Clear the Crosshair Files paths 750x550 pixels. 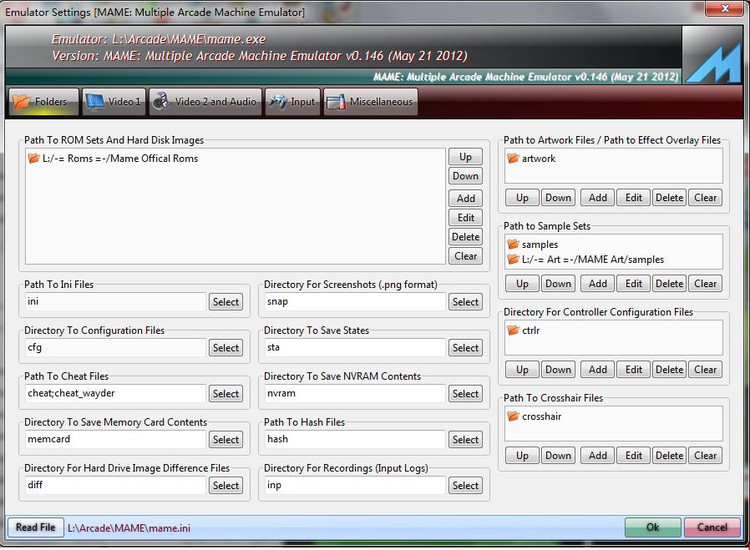tap(705, 455)
